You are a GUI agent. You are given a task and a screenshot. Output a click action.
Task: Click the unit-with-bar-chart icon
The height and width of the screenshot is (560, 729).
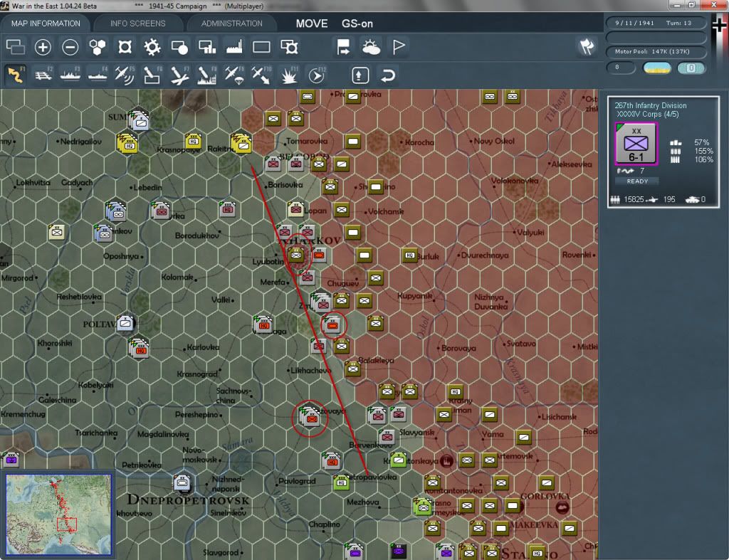(x=207, y=47)
